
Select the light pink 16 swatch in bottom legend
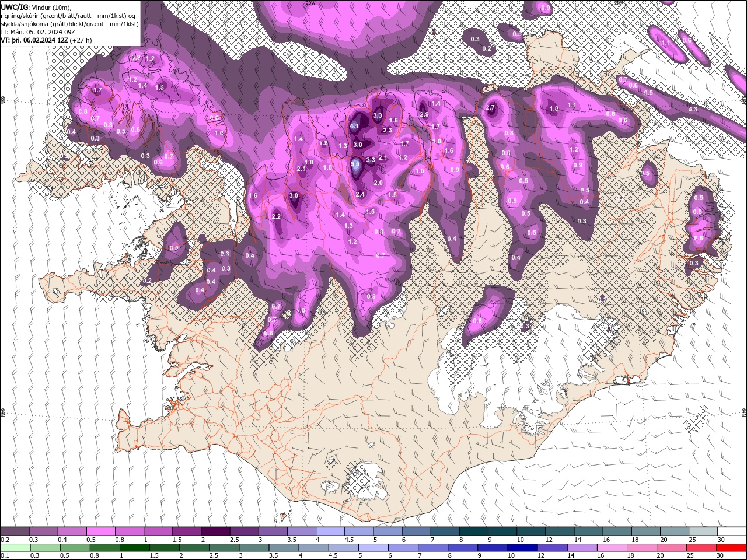[612, 547]
